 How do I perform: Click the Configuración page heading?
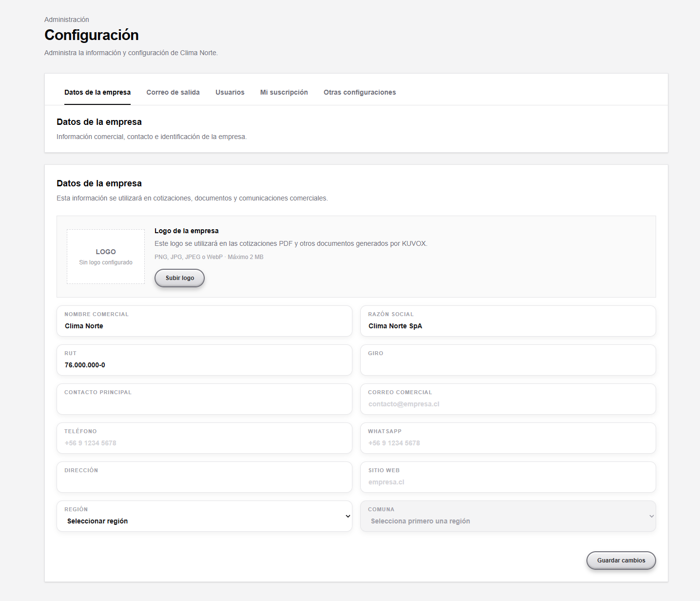click(x=92, y=35)
